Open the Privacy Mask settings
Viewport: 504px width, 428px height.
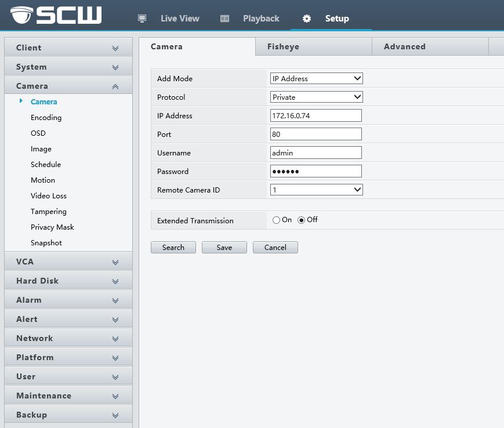[52, 227]
